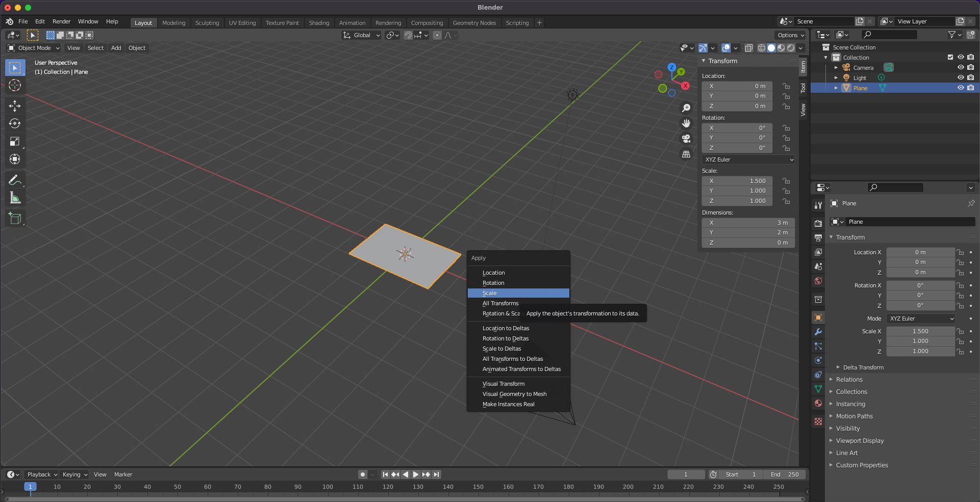Open the World properties tab icon
Viewport: 980px width, 502px height.
[818, 281]
